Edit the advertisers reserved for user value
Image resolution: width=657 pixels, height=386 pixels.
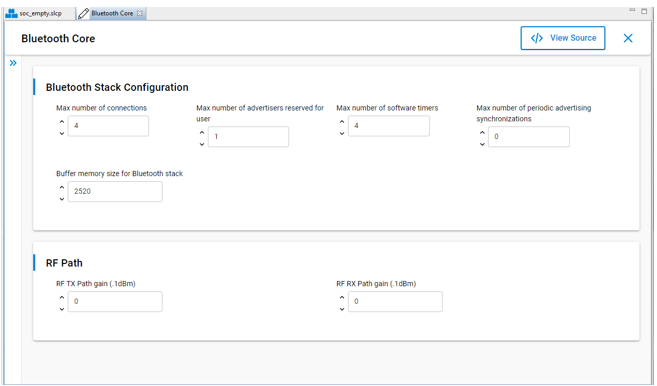tap(248, 137)
